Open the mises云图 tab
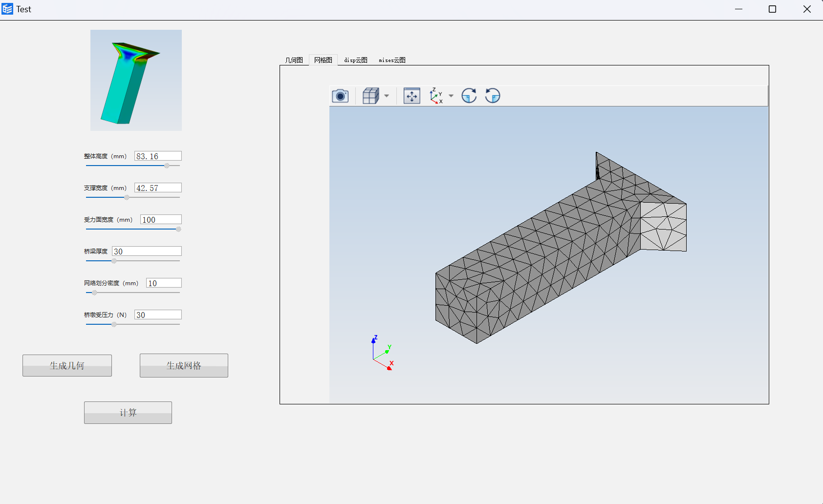 [392, 60]
